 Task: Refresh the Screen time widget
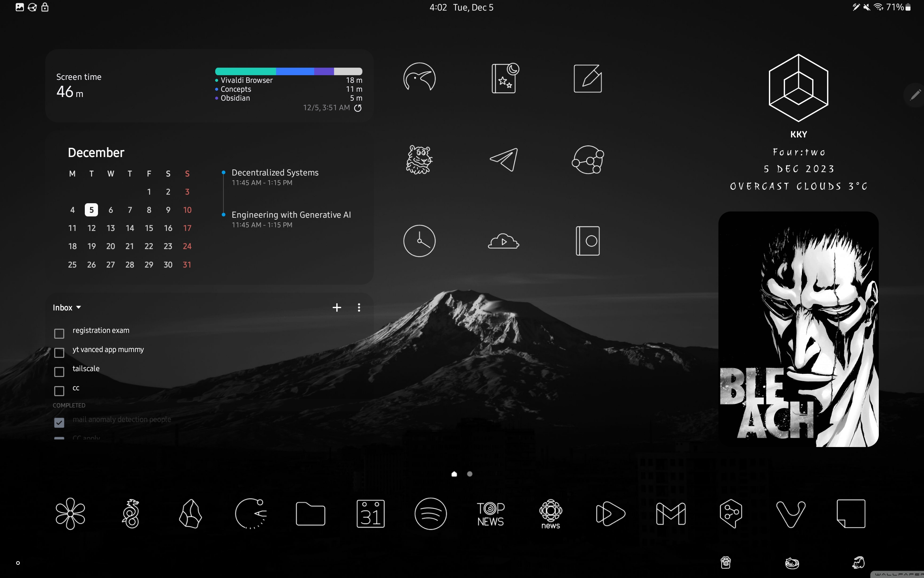pyautogui.click(x=358, y=108)
